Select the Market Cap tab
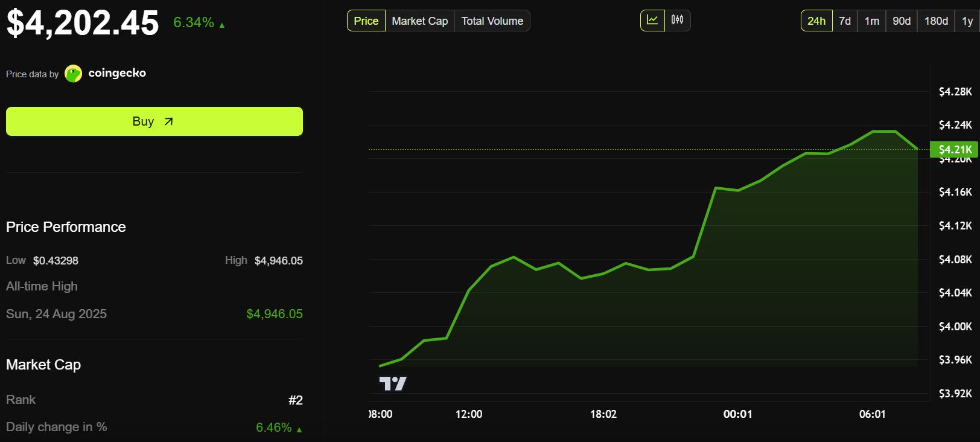Image resolution: width=980 pixels, height=442 pixels. click(420, 21)
